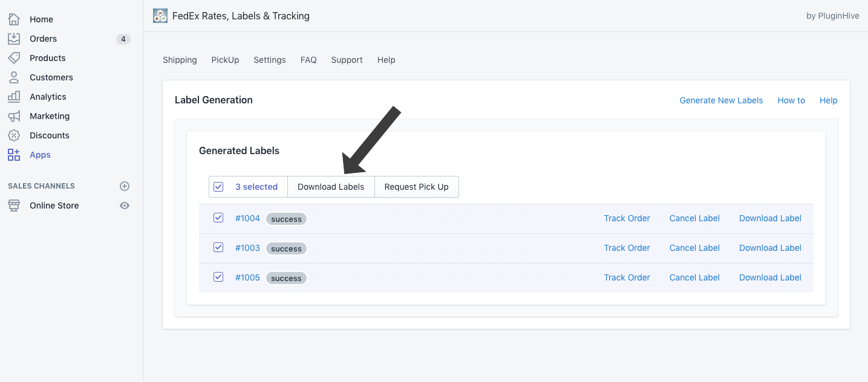This screenshot has height=382, width=868.
Task: Cancel Label for order #1005
Action: pyautogui.click(x=694, y=277)
